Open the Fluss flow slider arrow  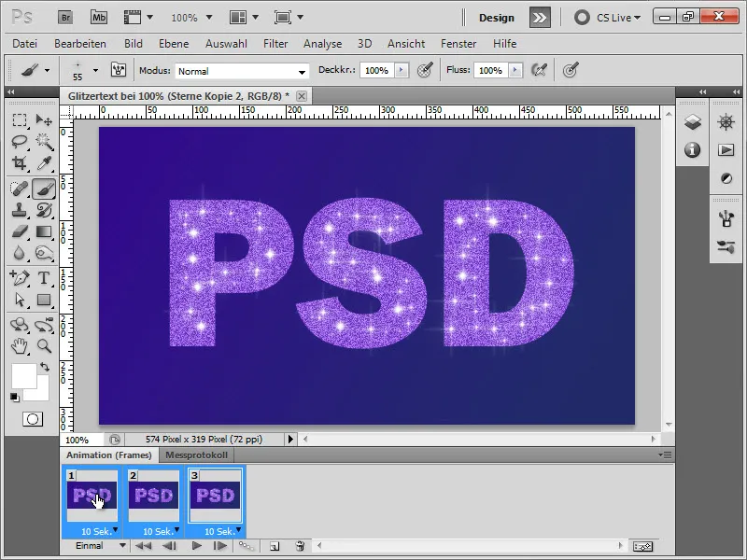[x=515, y=71]
